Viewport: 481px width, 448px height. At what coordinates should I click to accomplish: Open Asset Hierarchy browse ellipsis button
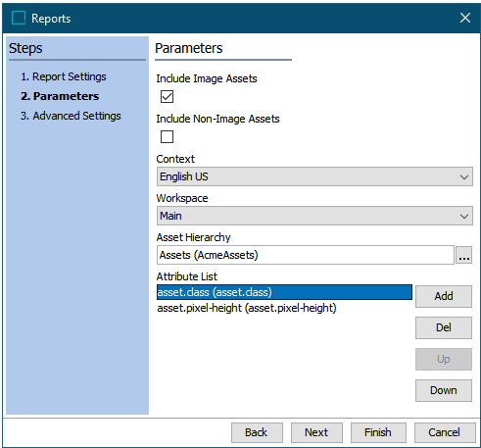[x=464, y=255]
